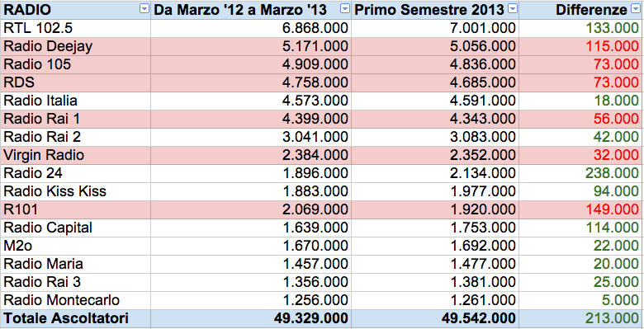Select the M2o station cell
Viewport: 644px width, 329px height.
click(76, 246)
